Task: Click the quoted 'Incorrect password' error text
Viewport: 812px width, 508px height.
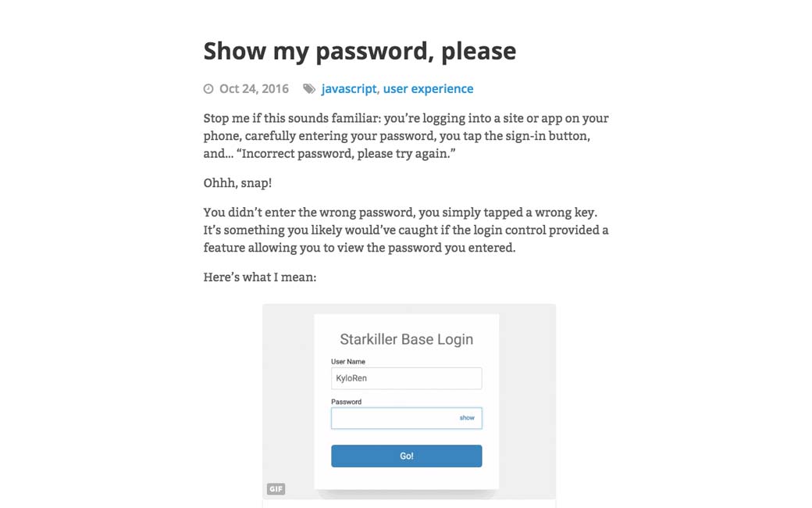Action: coord(344,154)
